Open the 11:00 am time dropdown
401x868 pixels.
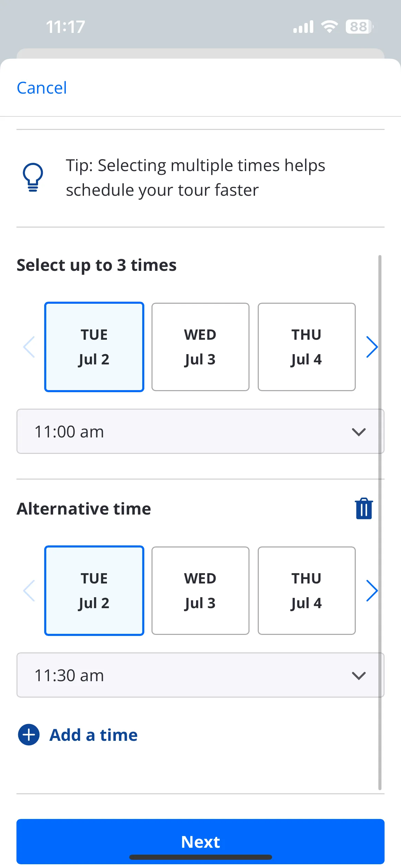coord(200,431)
